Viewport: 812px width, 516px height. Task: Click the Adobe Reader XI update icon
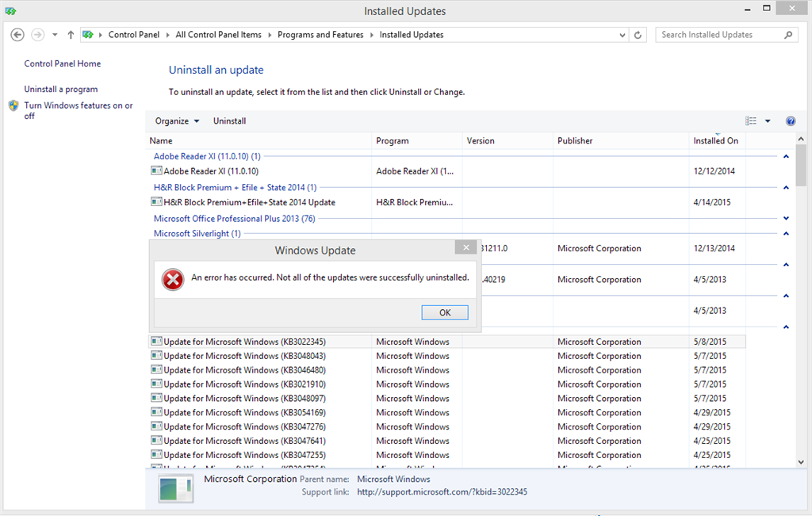156,170
